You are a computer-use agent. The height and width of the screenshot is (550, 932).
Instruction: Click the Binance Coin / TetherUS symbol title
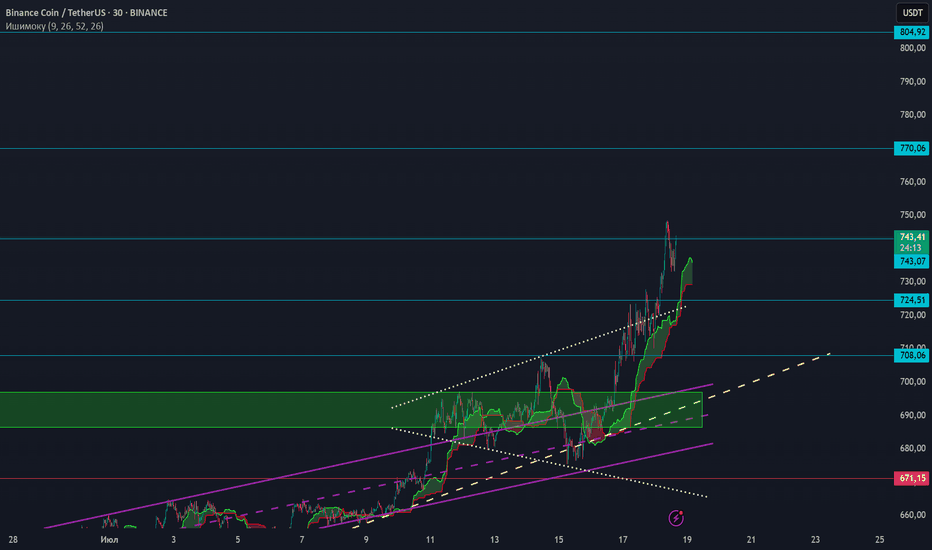tap(86, 12)
